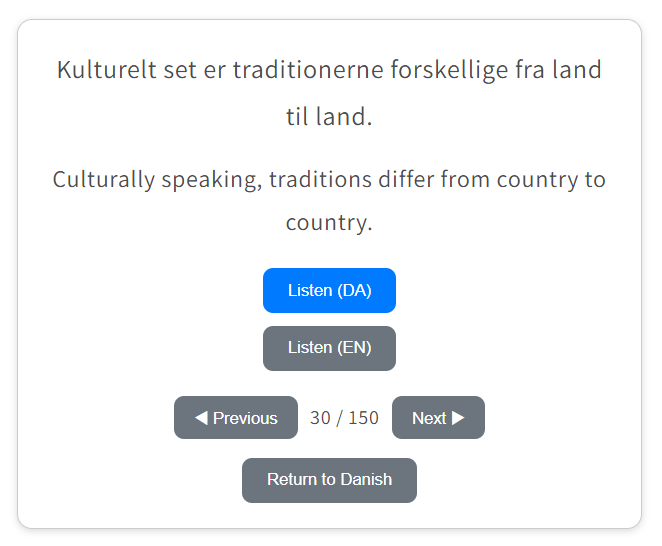662x546 pixels.
Task: Click the Danish word "forskellige"
Action: tap(444, 71)
